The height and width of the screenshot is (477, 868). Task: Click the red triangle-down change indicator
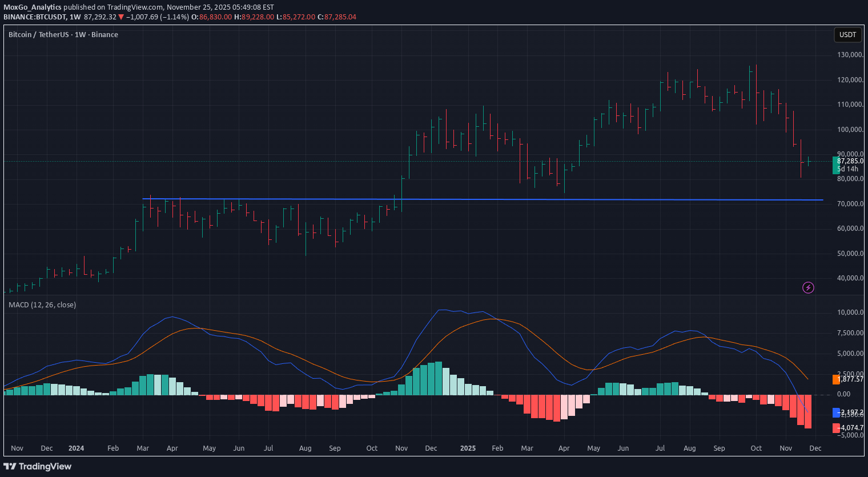tap(121, 17)
